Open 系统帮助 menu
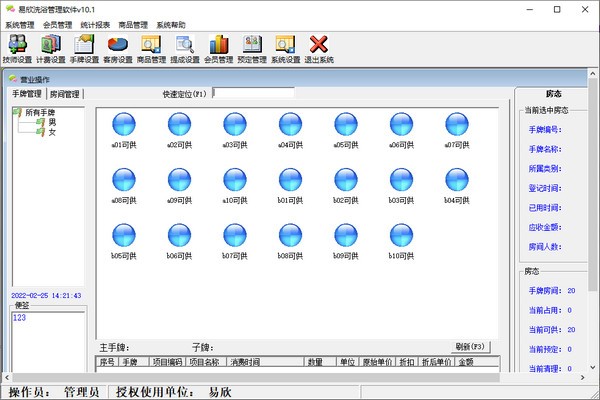Screen dimensions: 600x400 (171, 25)
